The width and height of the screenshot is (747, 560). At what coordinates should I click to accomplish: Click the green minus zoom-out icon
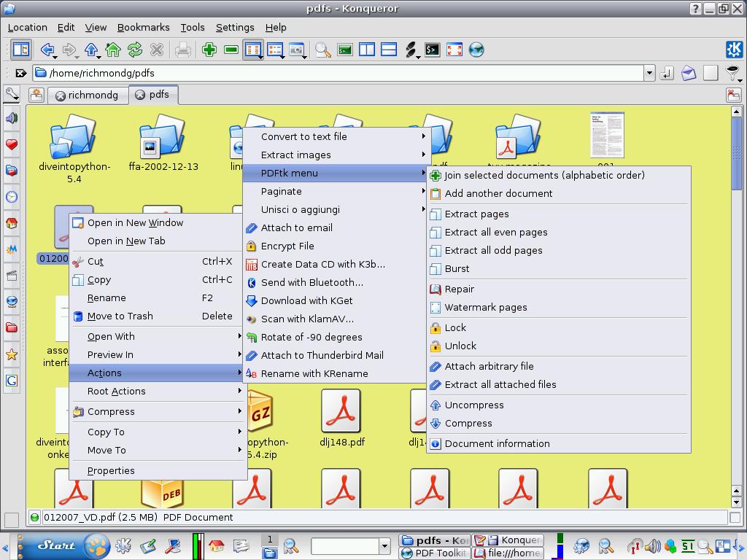(x=231, y=50)
